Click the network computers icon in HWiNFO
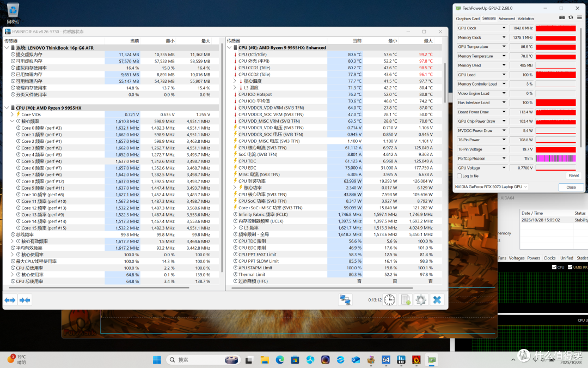The image size is (588, 368). tap(345, 300)
